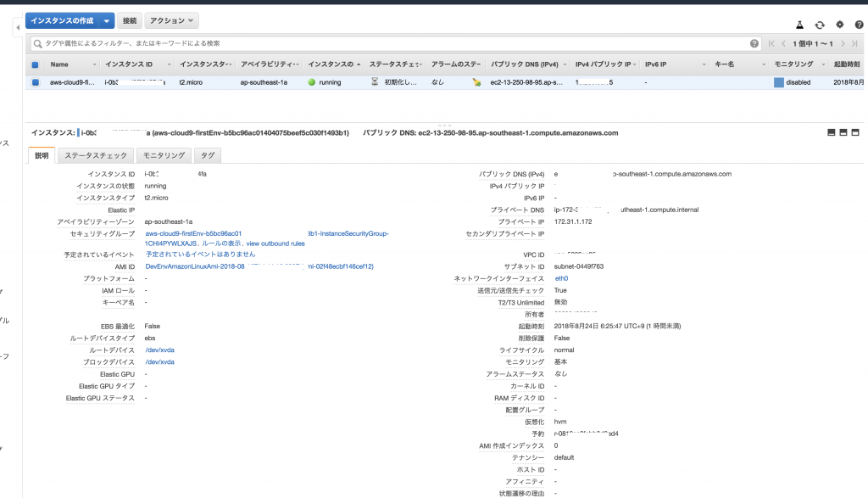Open the launch instance dropdown arrow

(x=106, y=21)
